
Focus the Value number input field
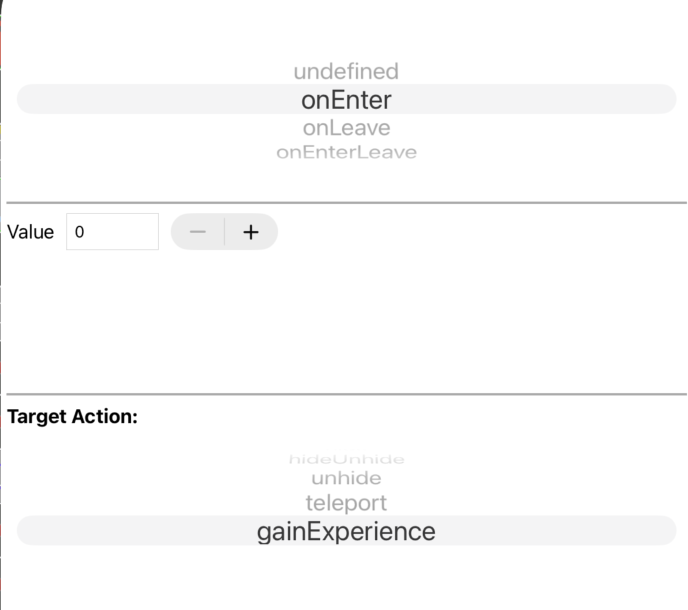(x=112, y=232)
